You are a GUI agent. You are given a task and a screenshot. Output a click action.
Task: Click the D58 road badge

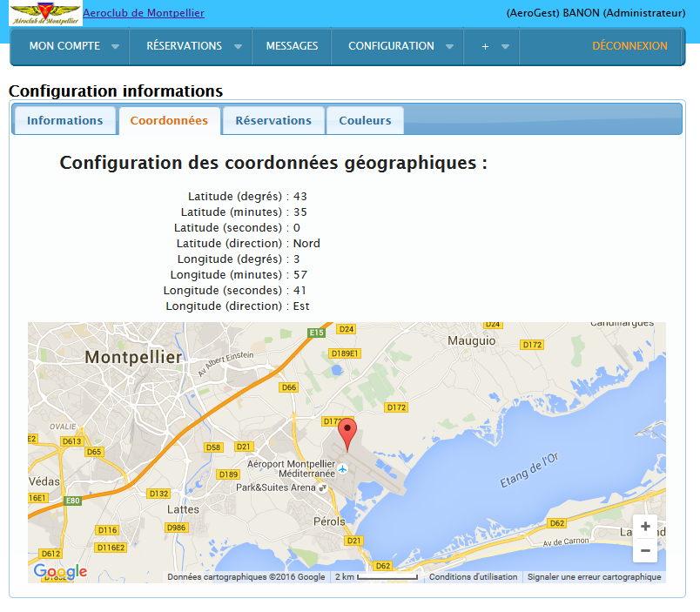click(213, 447)
